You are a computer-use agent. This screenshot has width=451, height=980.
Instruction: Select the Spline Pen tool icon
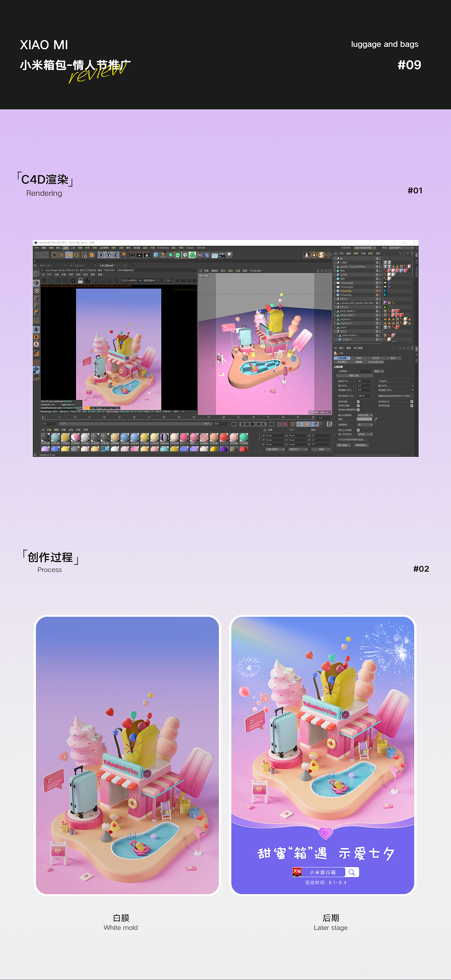pyautogui.click(x=163, y=255)
